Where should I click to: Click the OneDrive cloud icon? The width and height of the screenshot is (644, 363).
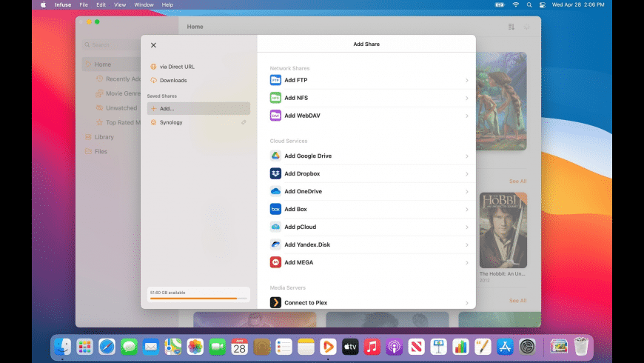click(x=275, y=191)
